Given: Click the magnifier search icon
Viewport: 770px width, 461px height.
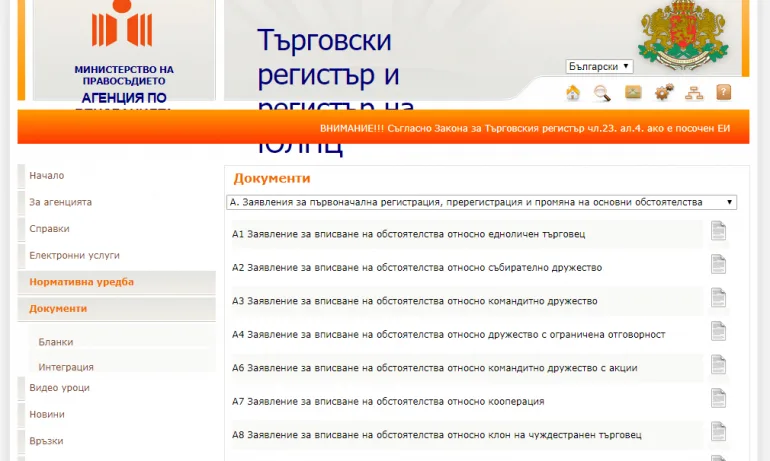Looking at the screenshot, I should point(602,93).
